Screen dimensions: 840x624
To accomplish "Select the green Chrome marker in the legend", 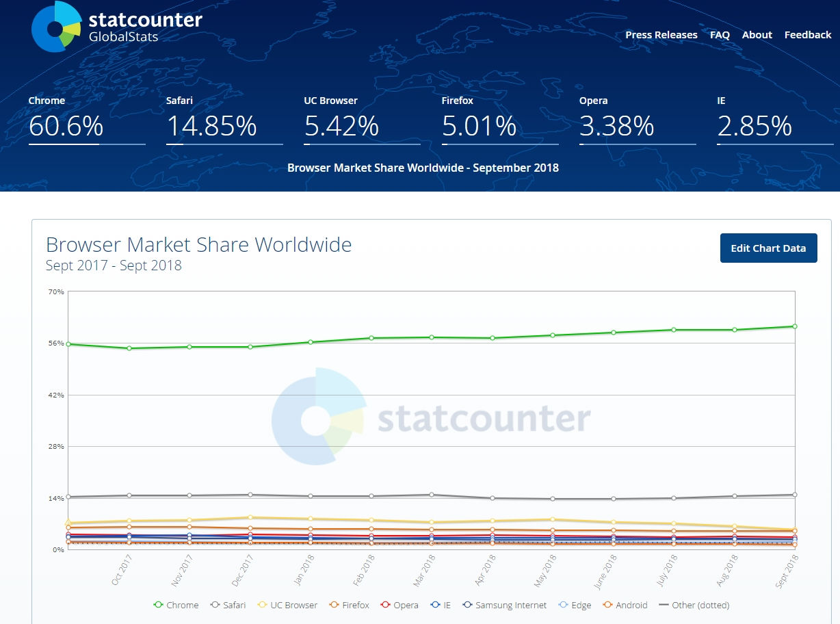I will point(157,605).
